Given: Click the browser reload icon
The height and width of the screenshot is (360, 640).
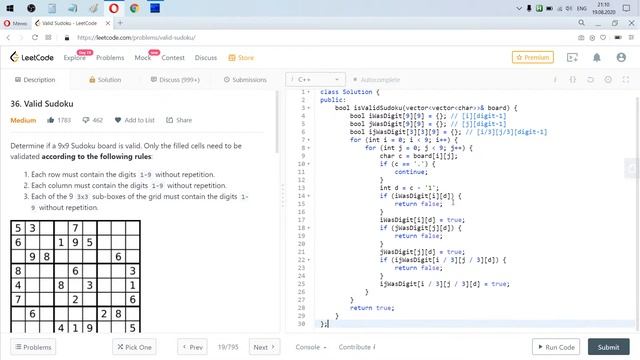Looking at the screenshot, I should (x=35, y=38).
